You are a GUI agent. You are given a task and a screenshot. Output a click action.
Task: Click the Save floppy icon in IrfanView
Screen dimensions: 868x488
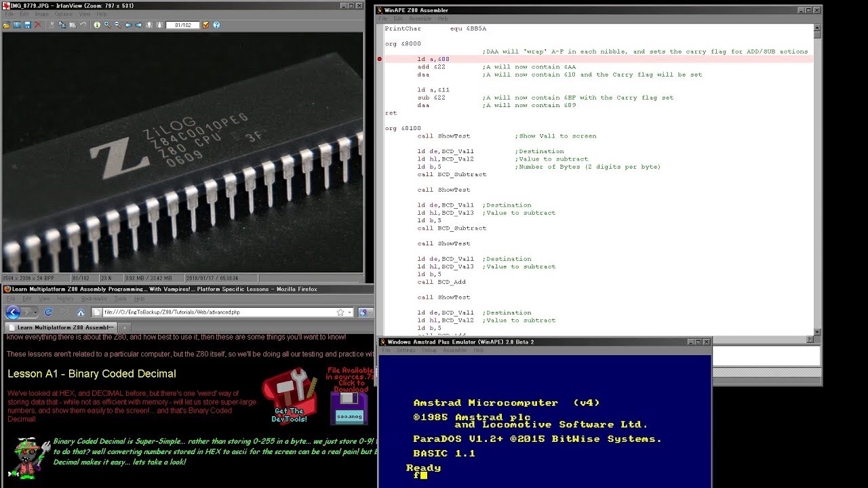click(x=28, y=25)
